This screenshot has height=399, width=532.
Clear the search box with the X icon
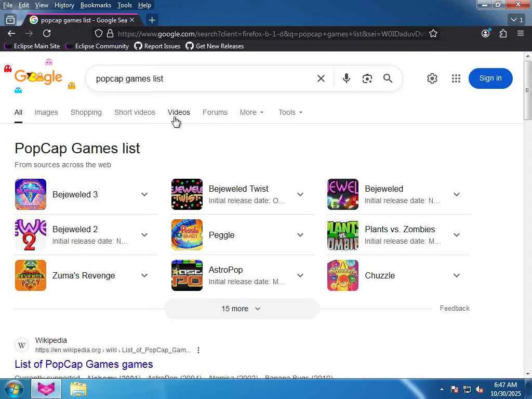pos(321,78)
